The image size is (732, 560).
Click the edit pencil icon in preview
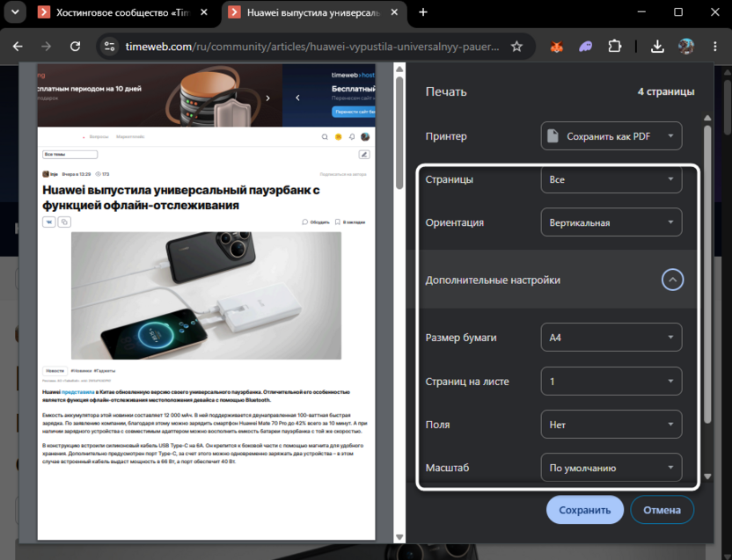364,155
